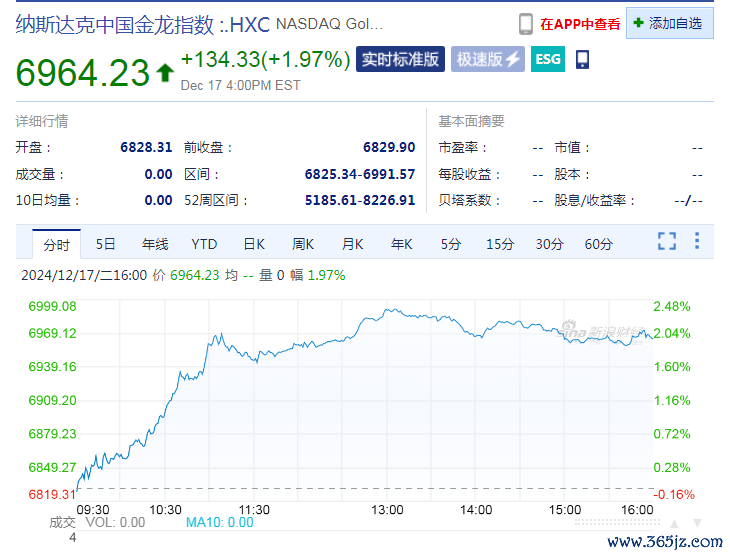Click the previous close 6829.90
The image size is (730, 557).
389,147
